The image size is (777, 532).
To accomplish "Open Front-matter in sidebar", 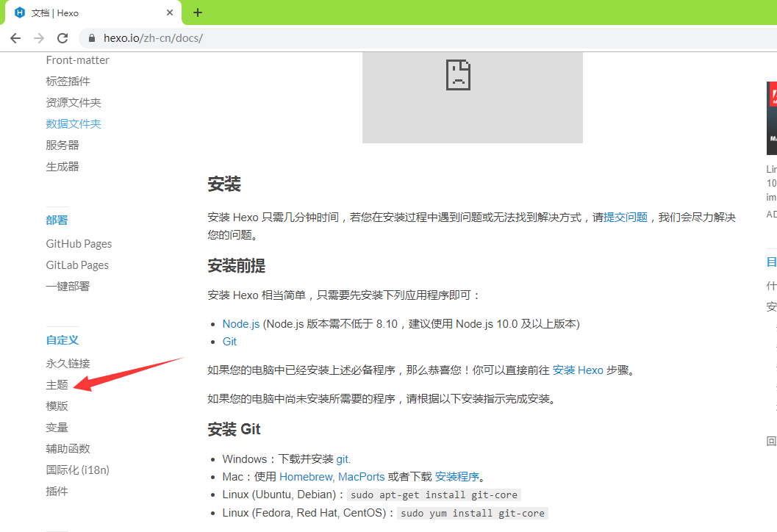I will coord(77,60).
